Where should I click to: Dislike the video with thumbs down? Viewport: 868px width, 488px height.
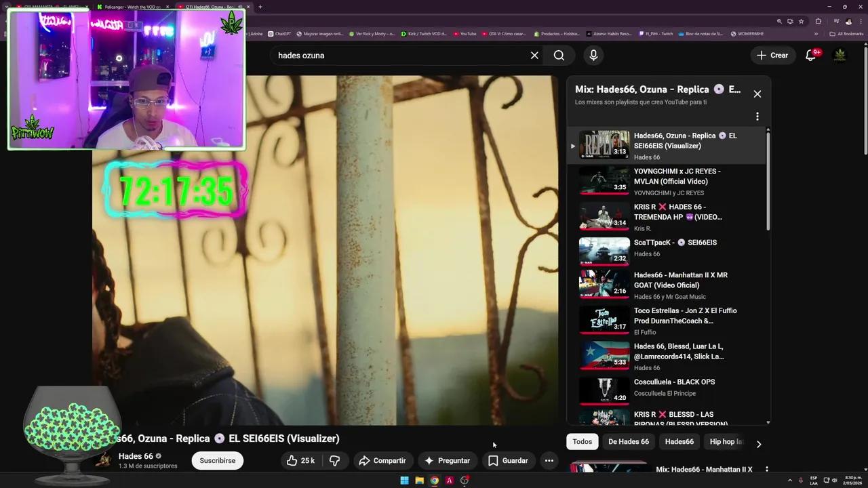335,460
